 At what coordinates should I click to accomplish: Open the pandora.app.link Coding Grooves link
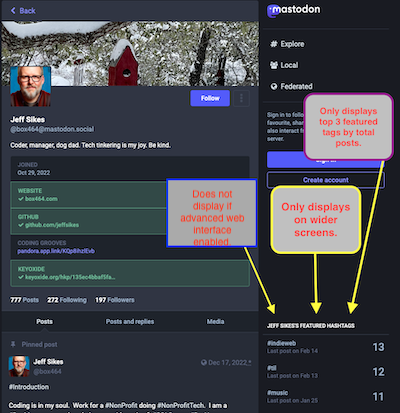click(x=56, y=251)
